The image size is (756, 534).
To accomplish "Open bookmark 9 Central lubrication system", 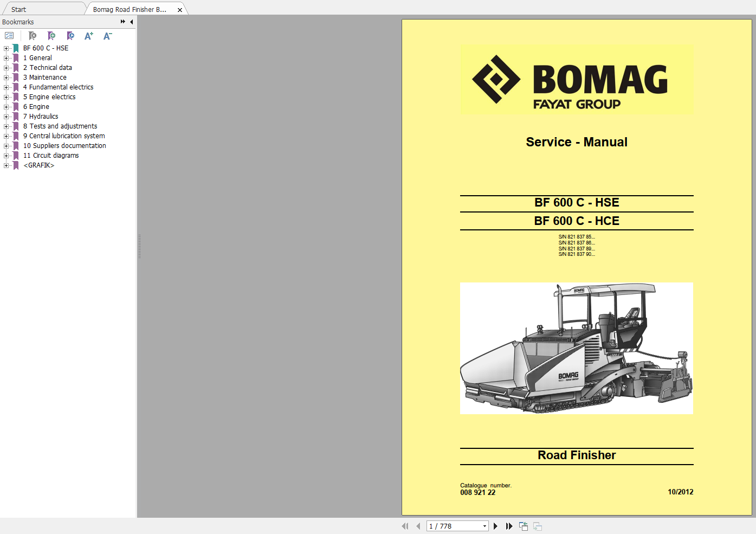I will 64,136.
